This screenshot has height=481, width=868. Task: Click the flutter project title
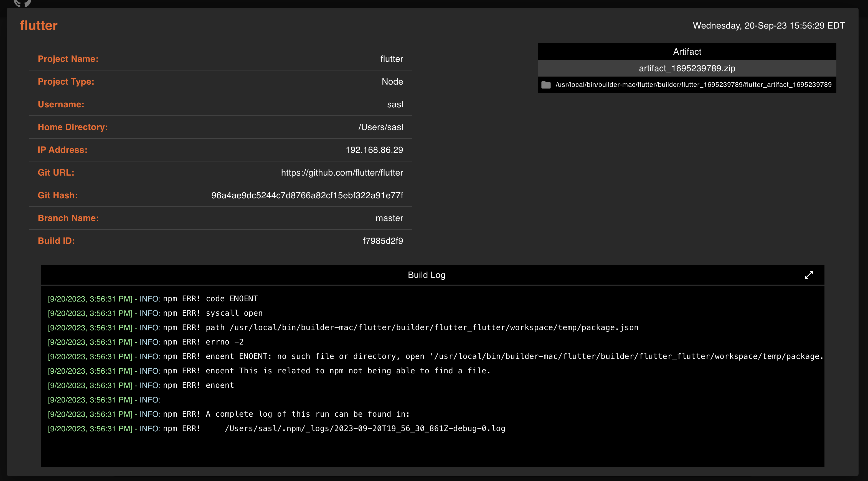pyautogui.click(x=39, y=26)
